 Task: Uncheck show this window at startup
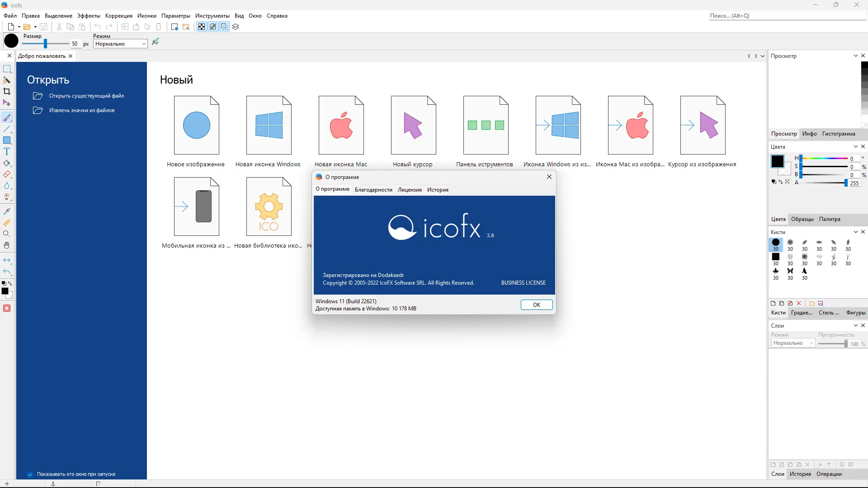coord(30,474)
